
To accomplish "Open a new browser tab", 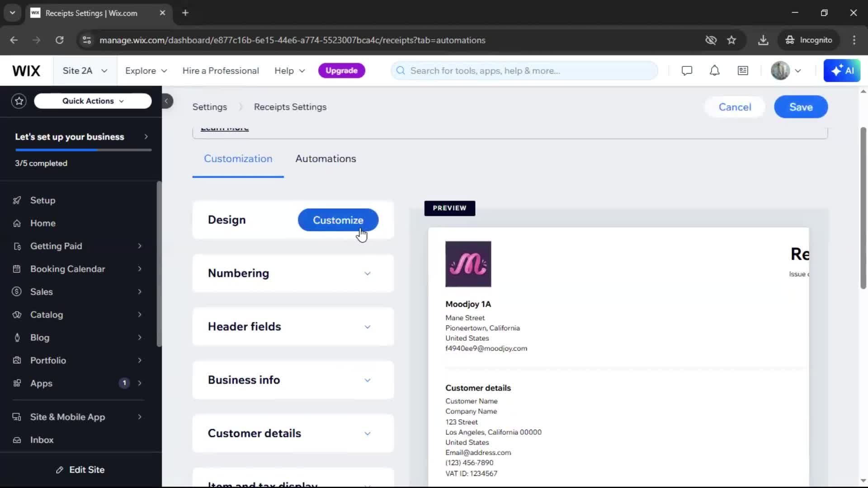I will click(185, 13).
